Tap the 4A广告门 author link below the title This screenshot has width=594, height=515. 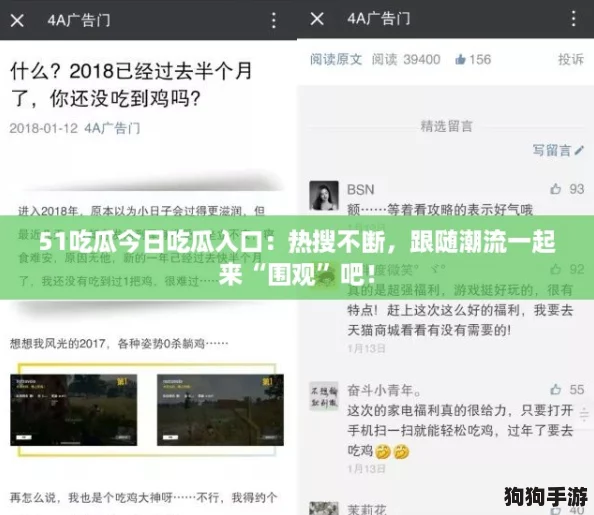[x=112, y=128]
